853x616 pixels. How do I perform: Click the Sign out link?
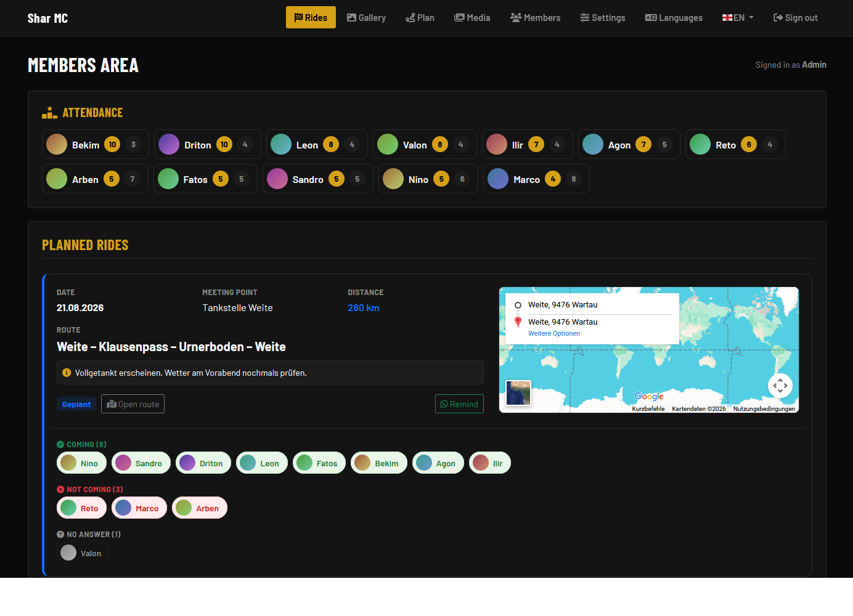coord(795,18)
